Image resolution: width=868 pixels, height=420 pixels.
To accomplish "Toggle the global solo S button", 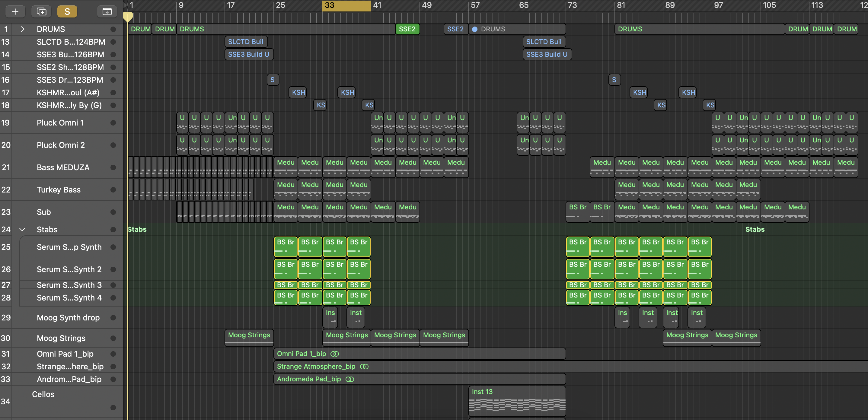I will coord(67,12).
